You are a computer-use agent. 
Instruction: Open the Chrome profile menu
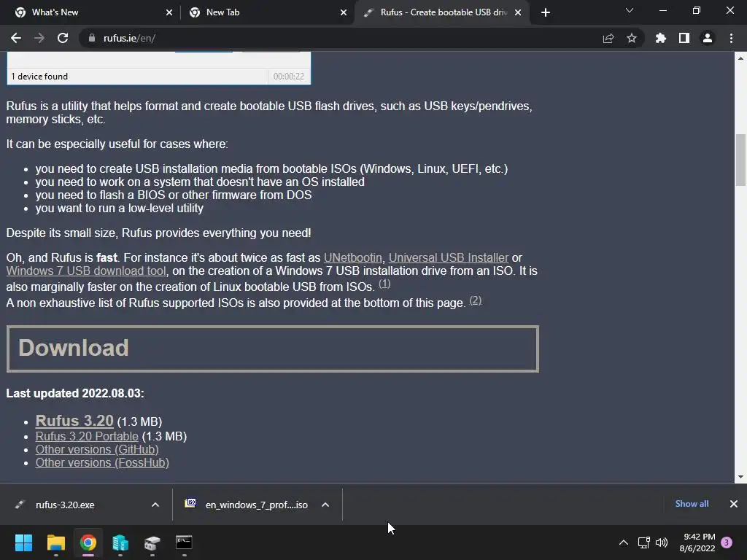tap(708, 38)
